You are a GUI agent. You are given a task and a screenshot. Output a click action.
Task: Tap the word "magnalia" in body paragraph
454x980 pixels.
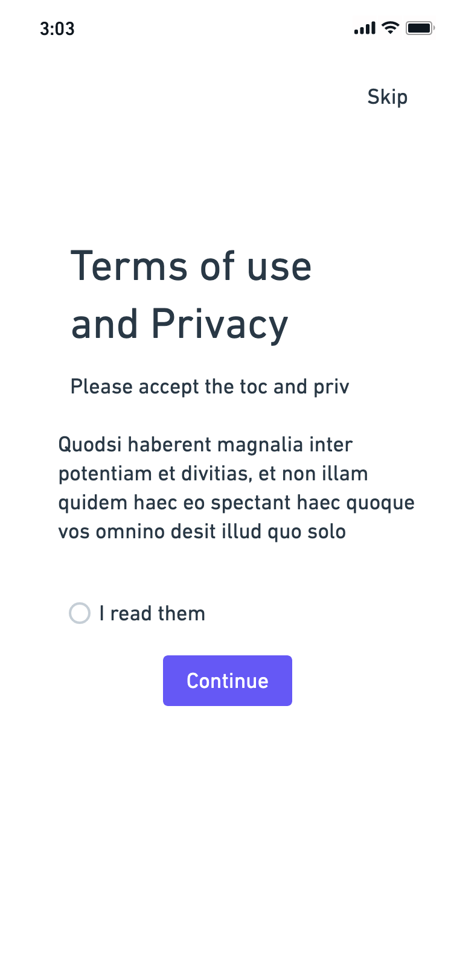[261, 445]
